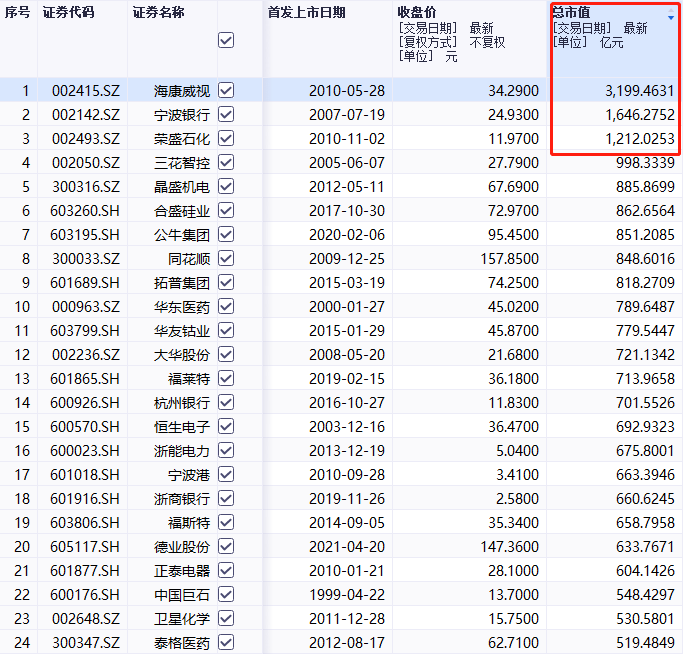
Task: Click listing date 2010-05-28
Action: pos(347,91)
